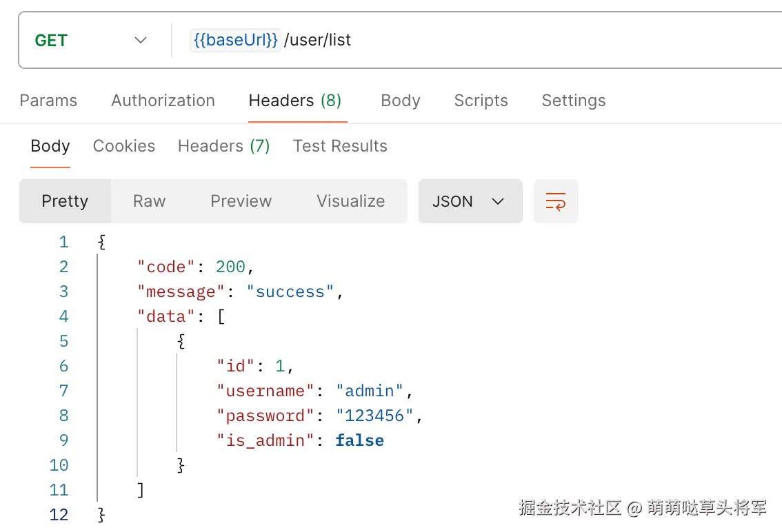Show the response Headers (7) tab
The width and height of the screenshot is (782, 532).
[223, 146]
